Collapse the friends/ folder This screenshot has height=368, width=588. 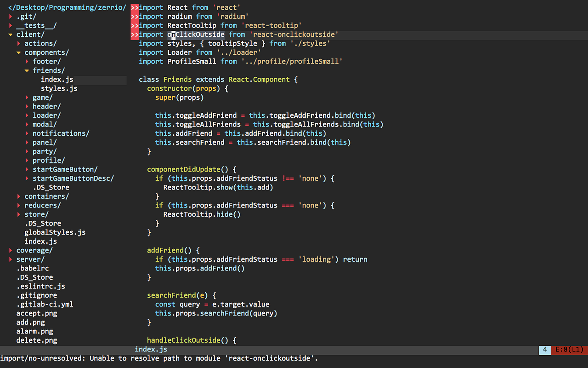click(27, 70)
